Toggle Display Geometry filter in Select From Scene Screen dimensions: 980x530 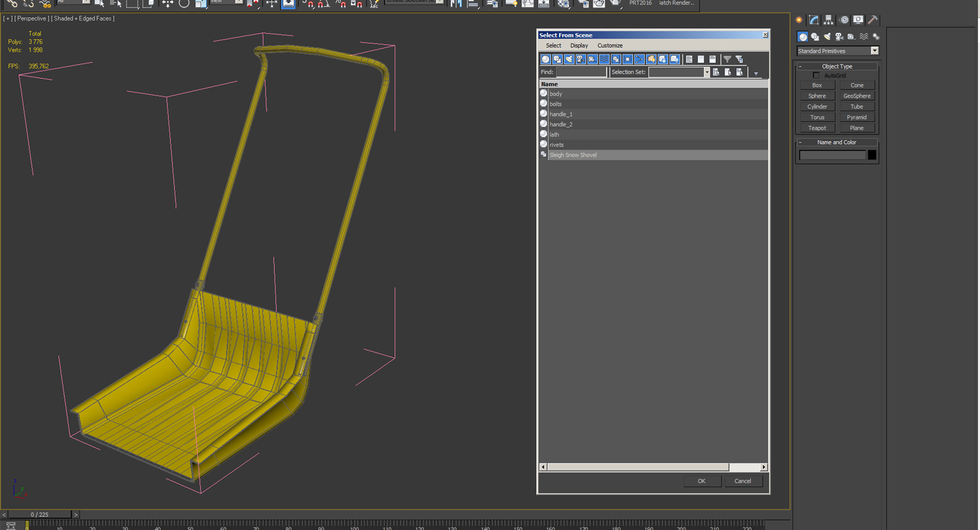pyautogui.click(x=546, y=60)
